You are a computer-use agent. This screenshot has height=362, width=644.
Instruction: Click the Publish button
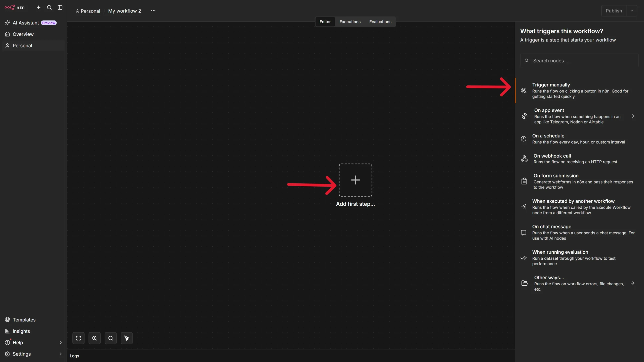point(614,11)
